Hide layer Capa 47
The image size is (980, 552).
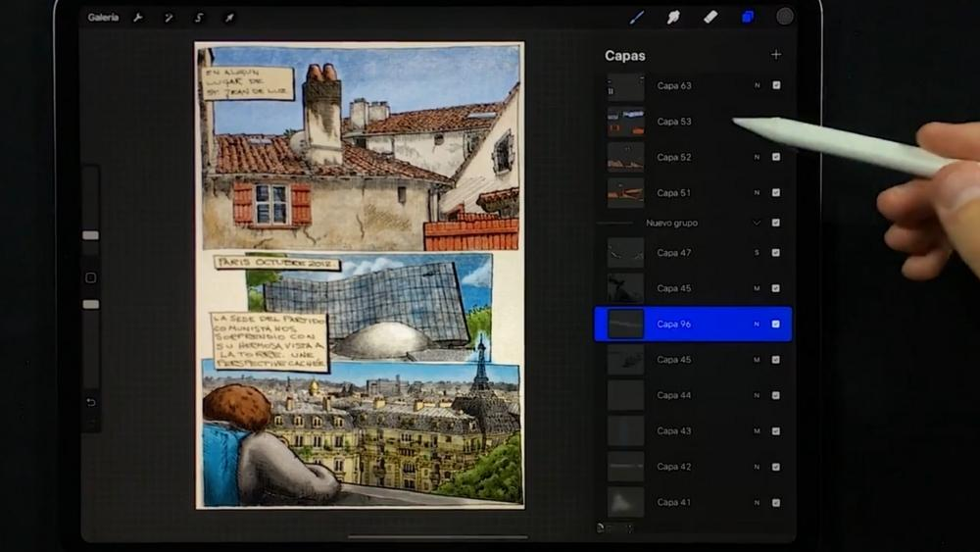point(776,253)
